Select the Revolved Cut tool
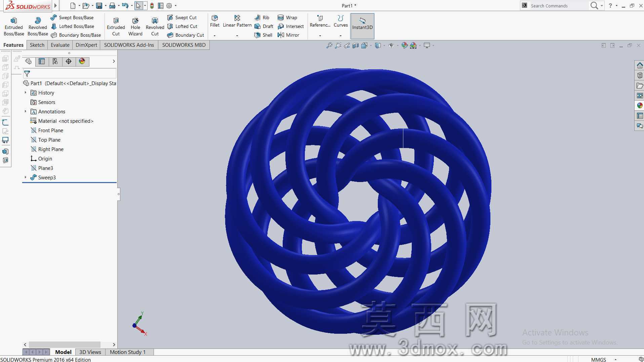644x362 pixels. (x=155, y=26)
